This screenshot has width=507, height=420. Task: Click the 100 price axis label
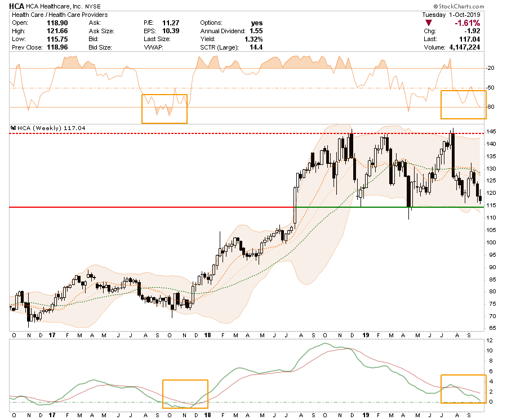[x=491, y=243]
